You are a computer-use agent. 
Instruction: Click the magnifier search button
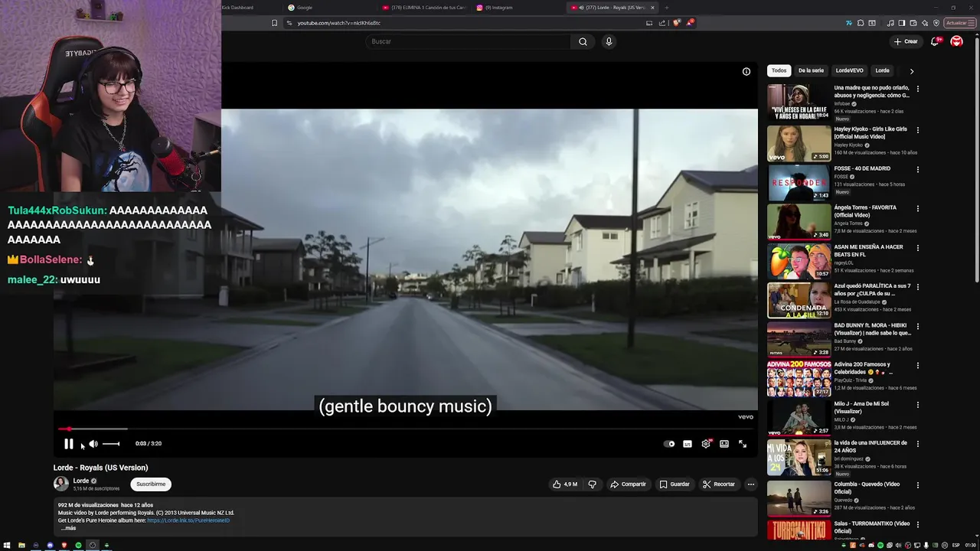pyautogui.click(x=583, y=41)
